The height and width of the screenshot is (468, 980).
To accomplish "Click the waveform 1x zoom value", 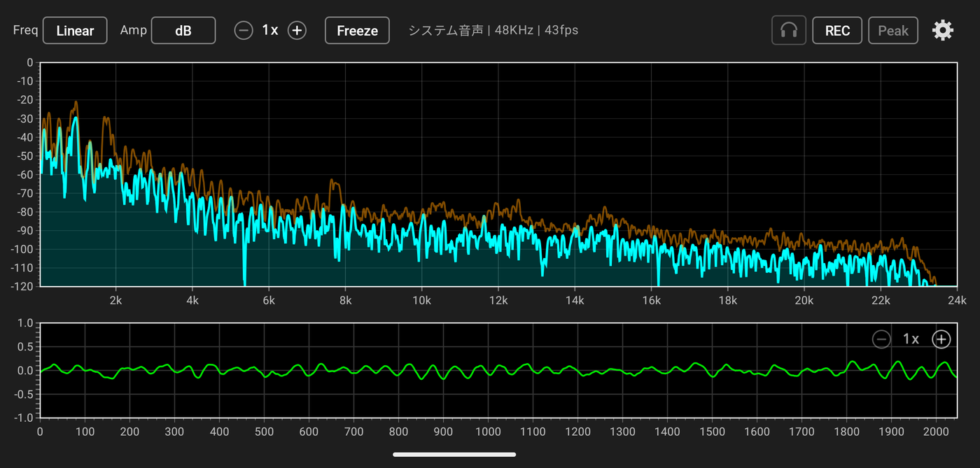I will 911,339.
